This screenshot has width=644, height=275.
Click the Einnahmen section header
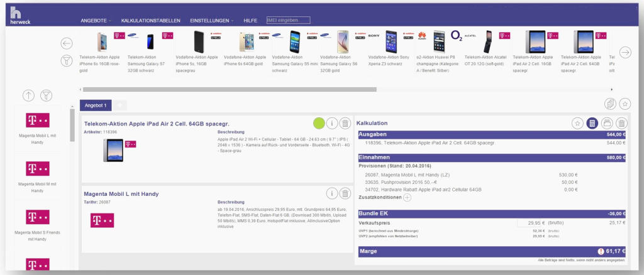tap(492, 158)
